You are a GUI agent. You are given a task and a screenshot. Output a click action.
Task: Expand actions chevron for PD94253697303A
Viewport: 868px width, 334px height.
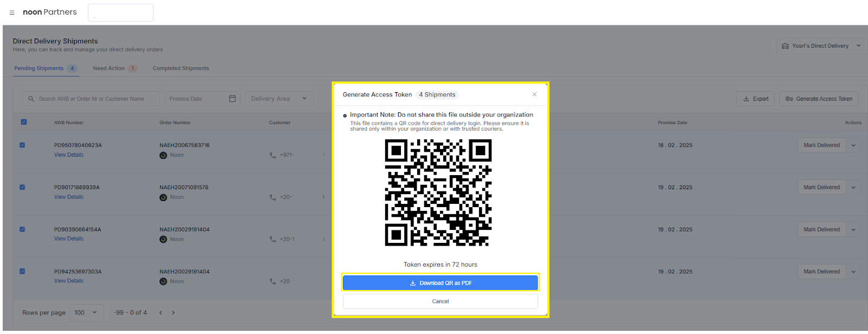[853, 272]
